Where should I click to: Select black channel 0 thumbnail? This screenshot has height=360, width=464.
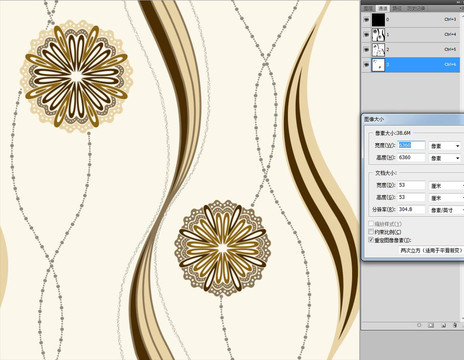coord(378,20)
